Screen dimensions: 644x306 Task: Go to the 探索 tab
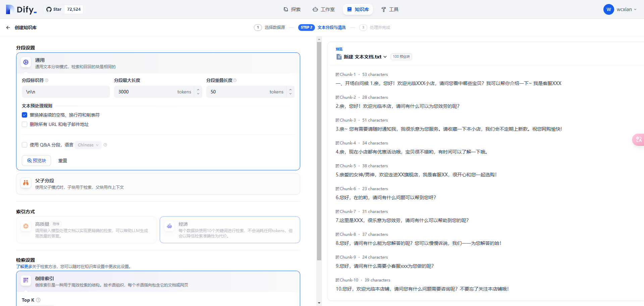click(x=292, y=9)
